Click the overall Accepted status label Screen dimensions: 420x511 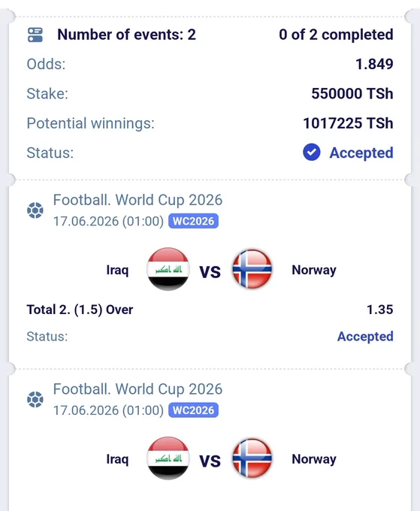[361, 153]
